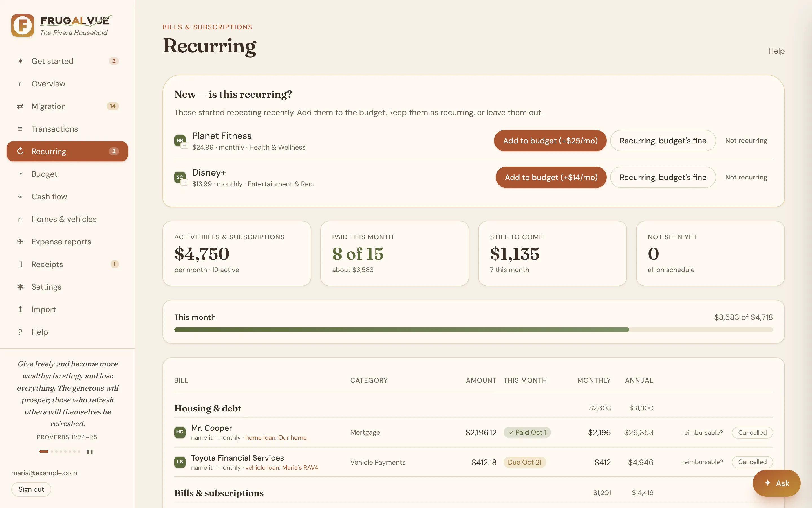Screen dimensions: 812x508
Task: Click the Import upload arrow icon
Action: click(x=20, y=309)
